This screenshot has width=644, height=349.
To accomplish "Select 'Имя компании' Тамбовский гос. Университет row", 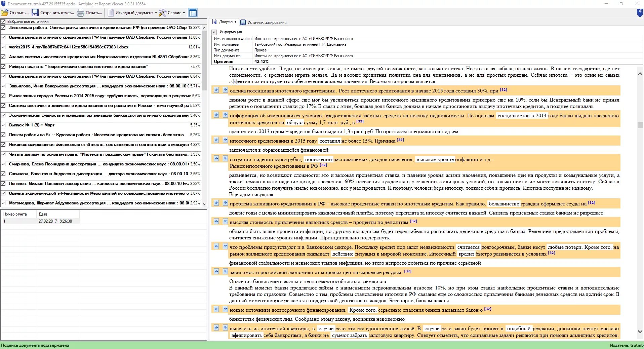I will [x=427, y=44].
